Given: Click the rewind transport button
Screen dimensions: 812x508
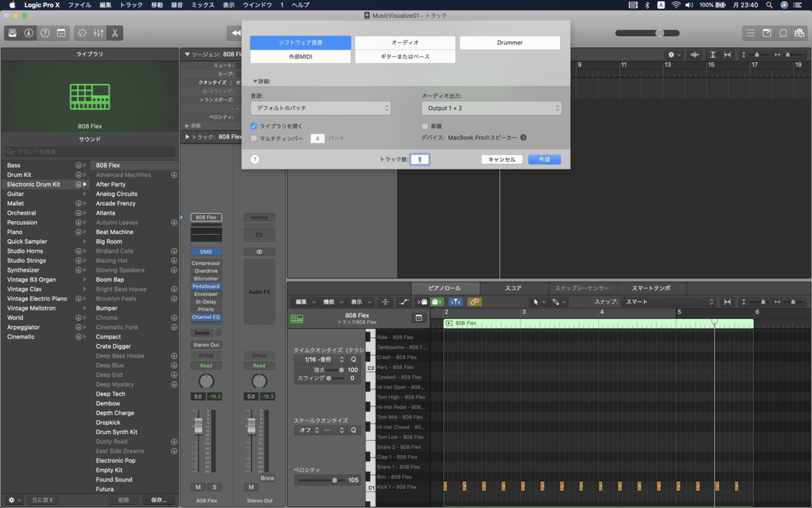Looking at the screenshot, I should [x=235, y=33].
